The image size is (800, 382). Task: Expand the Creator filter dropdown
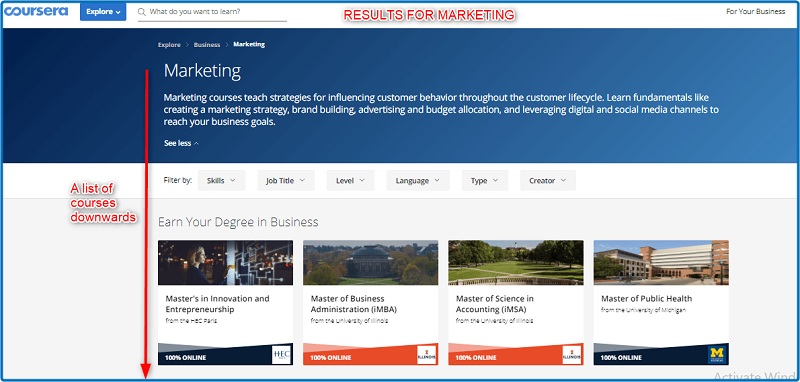[x=548, y=181]
